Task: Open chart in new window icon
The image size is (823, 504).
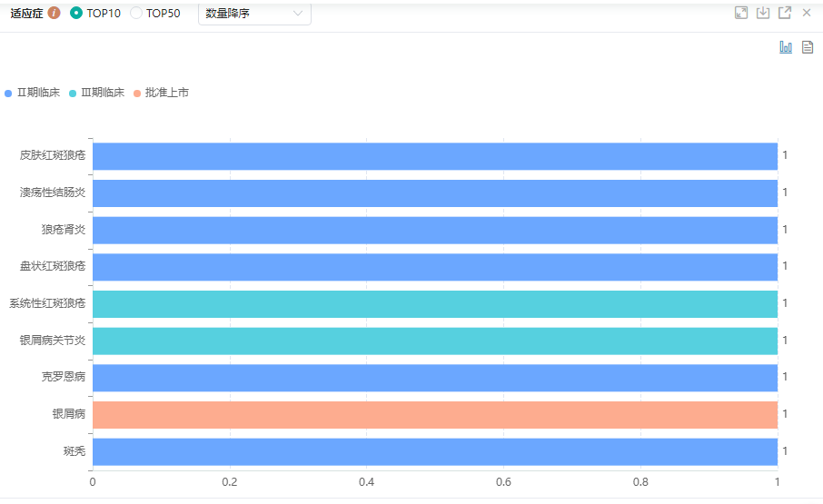Action: (x=785, y=13)
